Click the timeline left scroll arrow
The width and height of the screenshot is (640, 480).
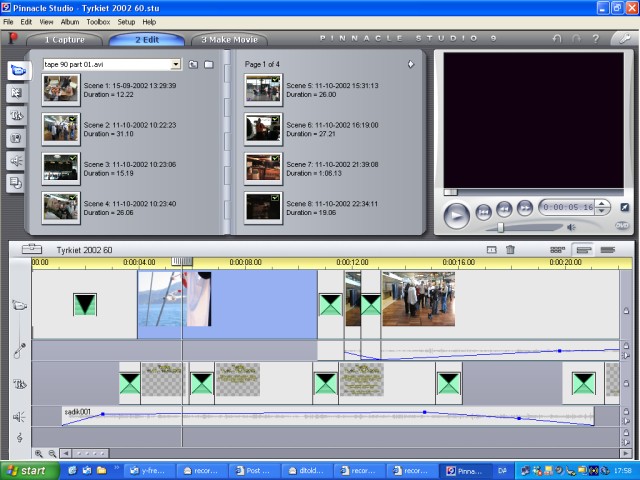65,453
